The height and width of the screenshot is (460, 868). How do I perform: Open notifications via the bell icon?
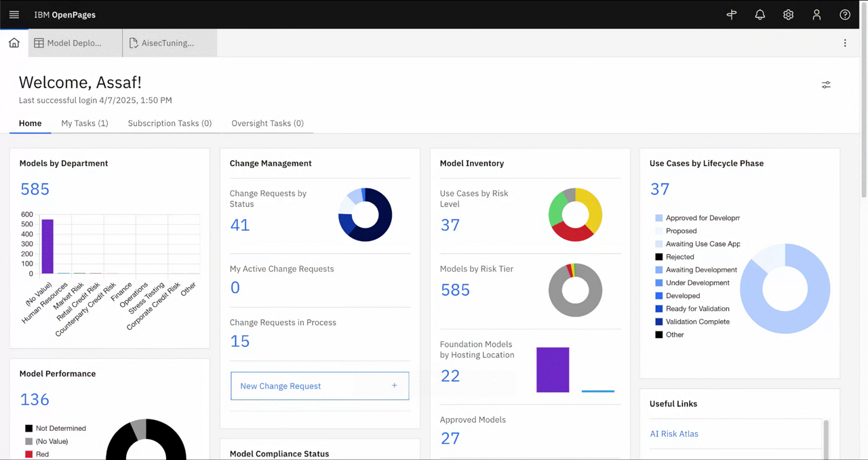[759, 14]
